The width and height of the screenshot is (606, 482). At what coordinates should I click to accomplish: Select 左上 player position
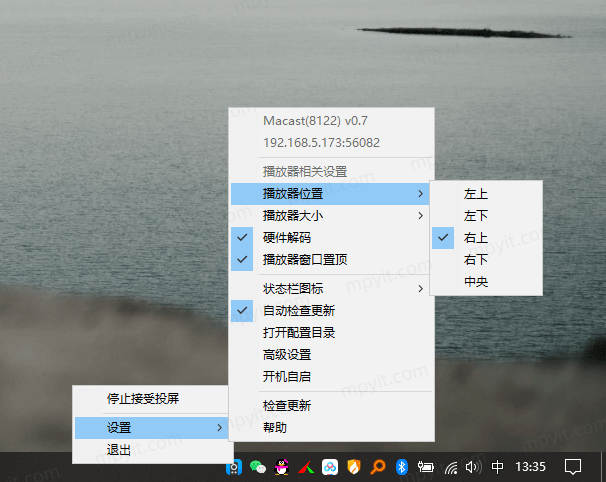coord(486,194)
